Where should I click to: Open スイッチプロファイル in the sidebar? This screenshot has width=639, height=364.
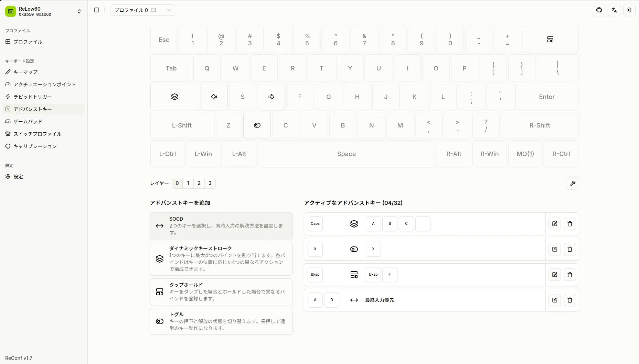click(x=43, y=134)
